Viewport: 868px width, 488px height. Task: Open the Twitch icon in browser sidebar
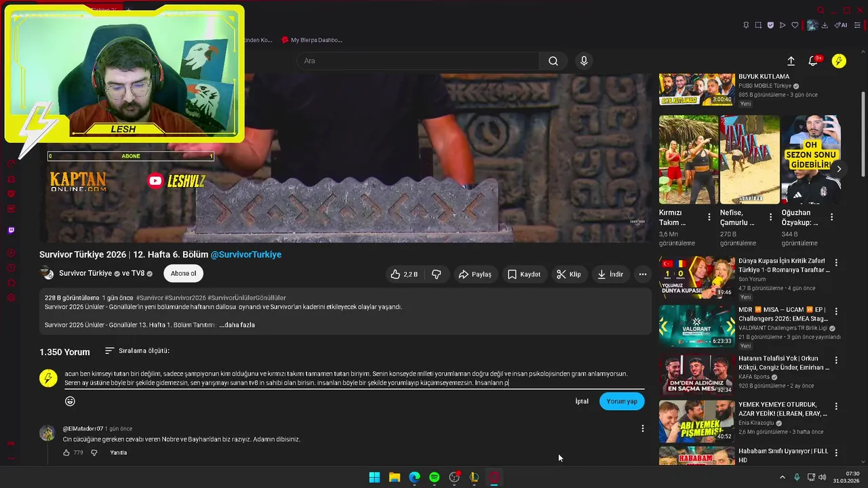11,230
